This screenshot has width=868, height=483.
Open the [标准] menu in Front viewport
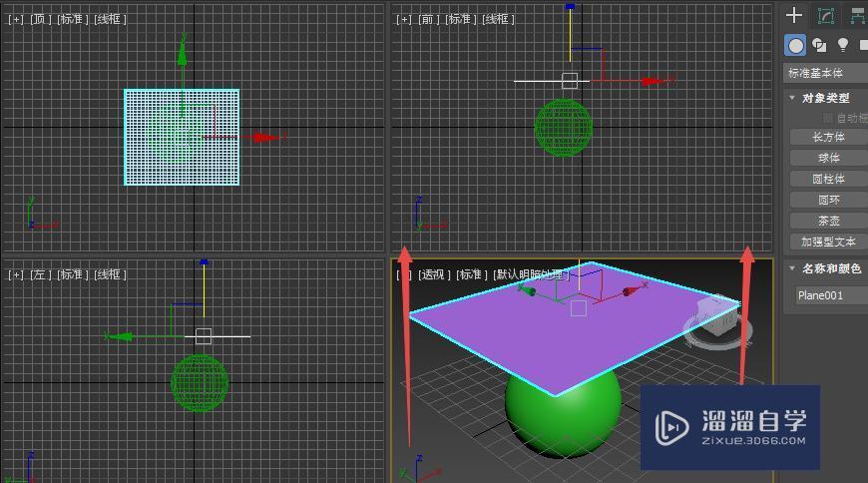coord(461,19)
